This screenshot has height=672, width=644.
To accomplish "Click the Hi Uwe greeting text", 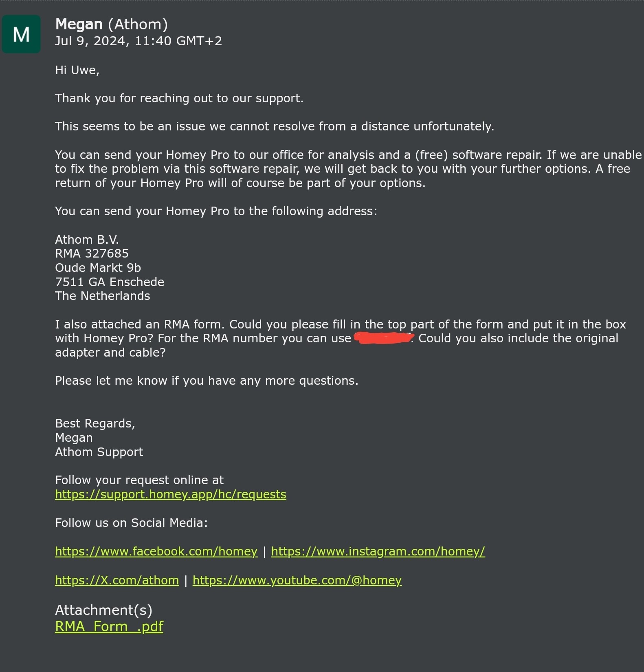I will point(77,70).
